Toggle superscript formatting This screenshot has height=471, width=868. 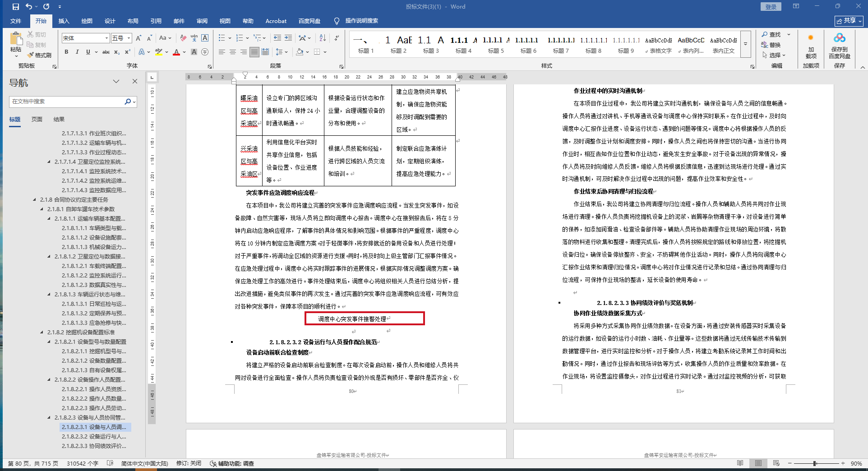[128, 52]
